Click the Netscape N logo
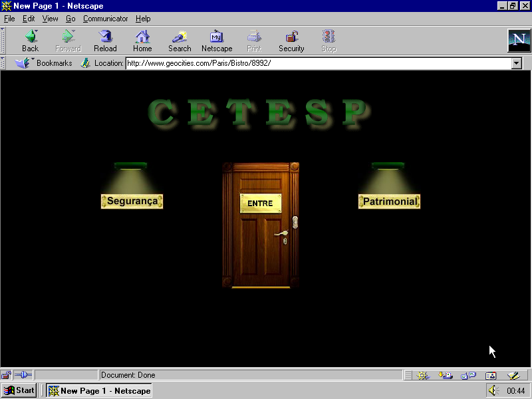 (x=517, y=41)
